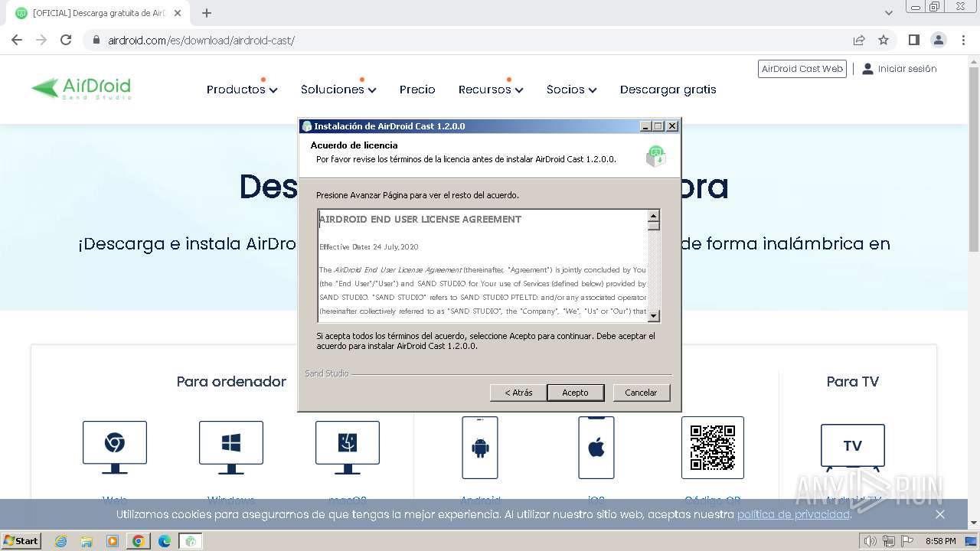Click the license agreement scrollbar thumb
This screenshot has height=551, width=980.
point(654,227)
